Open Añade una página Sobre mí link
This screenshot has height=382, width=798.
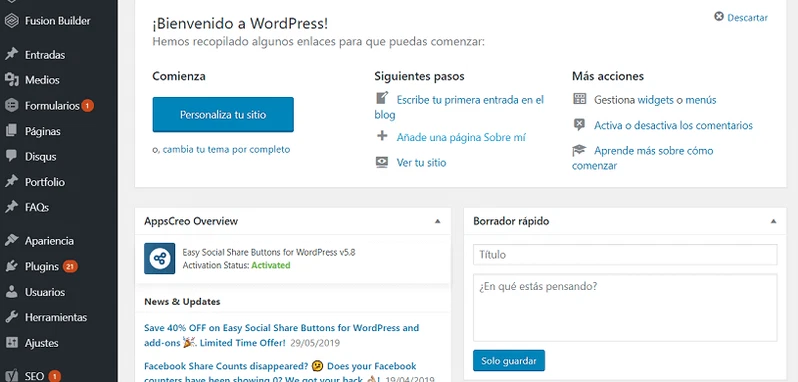click(461, 137)
